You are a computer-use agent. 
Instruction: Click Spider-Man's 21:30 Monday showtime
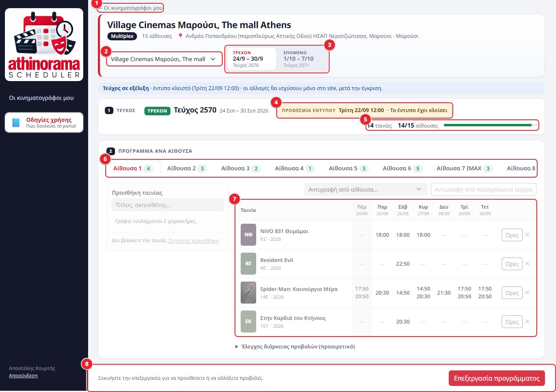[x=444, y=293]
